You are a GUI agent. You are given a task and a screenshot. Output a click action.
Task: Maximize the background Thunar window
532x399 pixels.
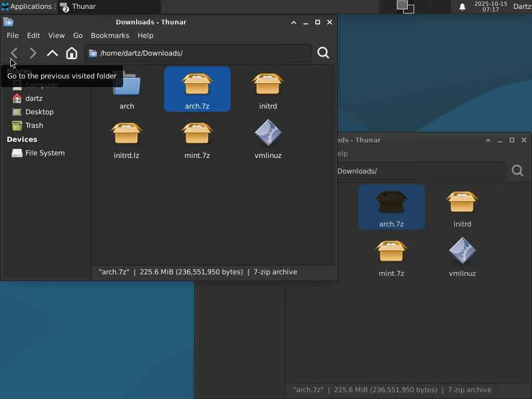point(512,140)
